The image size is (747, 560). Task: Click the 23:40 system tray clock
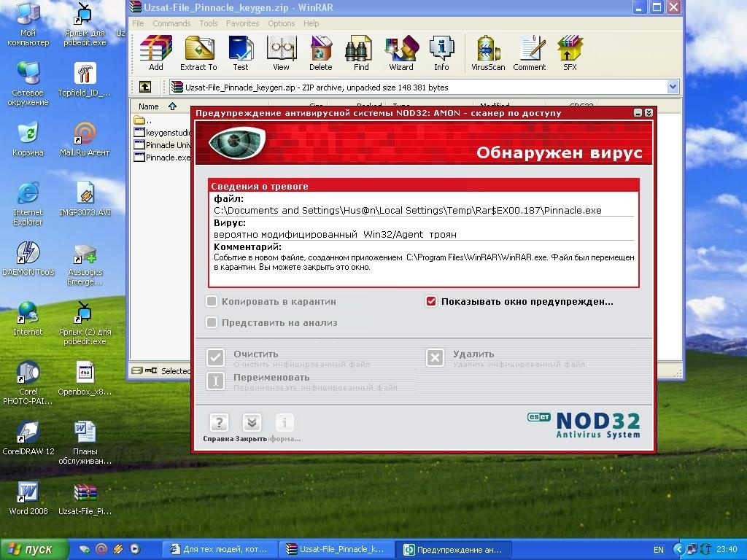tap(727, 550)
